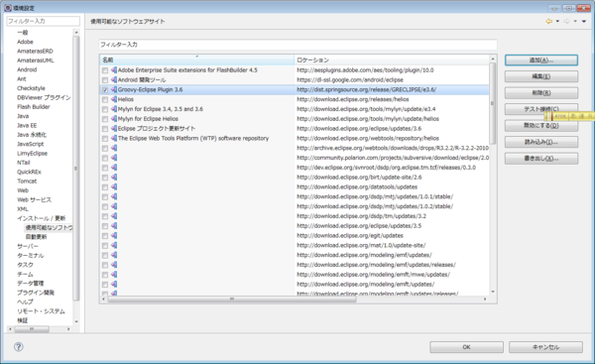This screenshot has width=595, height=364.
Task: Sort by the ロケーション column header
Action: [392, 60]
